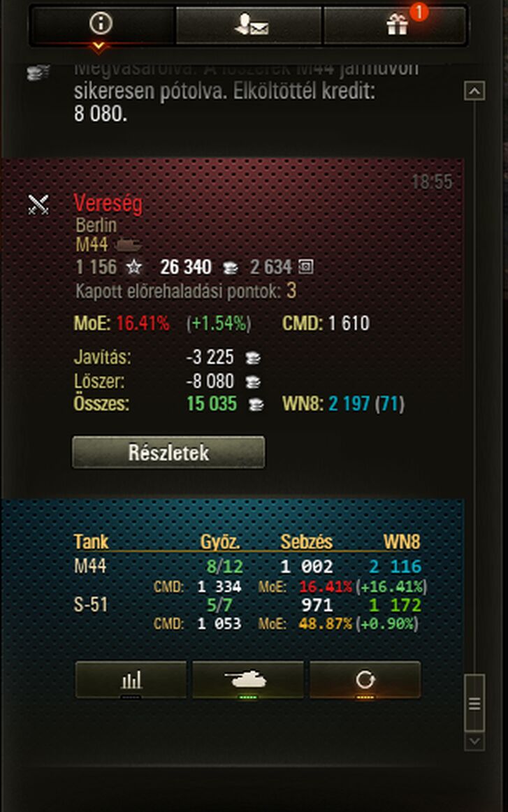Toggle the tank view button
Image resolution: width=508 pixels, height=812 pixels.
point(247,680)
